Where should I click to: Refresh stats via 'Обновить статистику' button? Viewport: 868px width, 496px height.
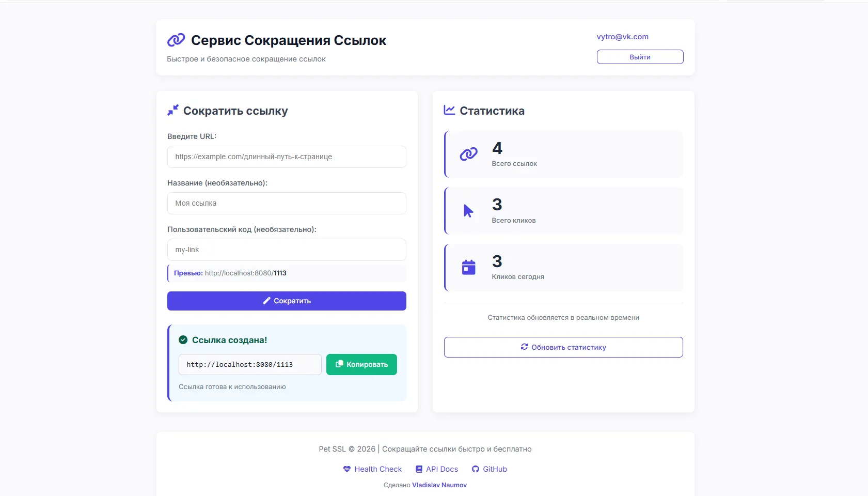[x=563, y=347]
